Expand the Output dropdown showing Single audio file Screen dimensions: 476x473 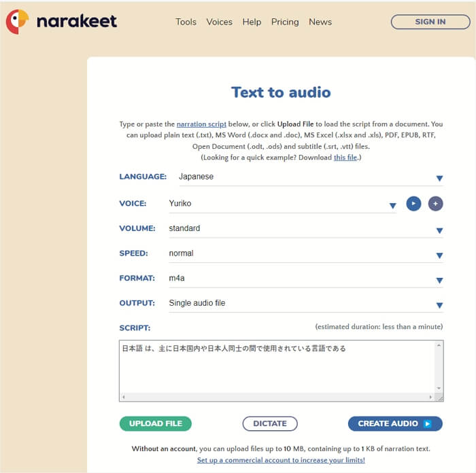(x=306, y=303)
